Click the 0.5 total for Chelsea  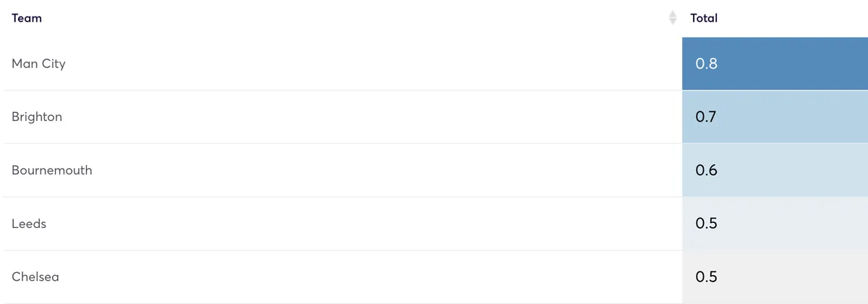click(774, 276)
